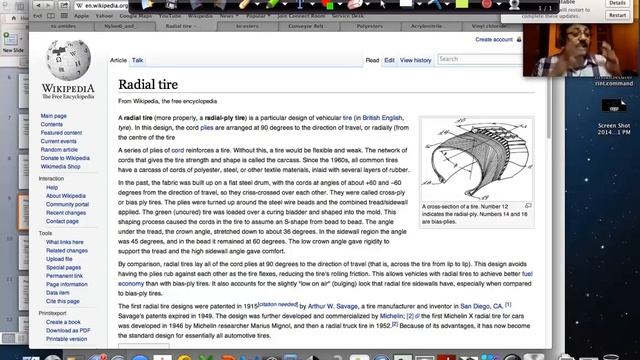
Task: Click the Safari share icon
Action: coord(64,5)
